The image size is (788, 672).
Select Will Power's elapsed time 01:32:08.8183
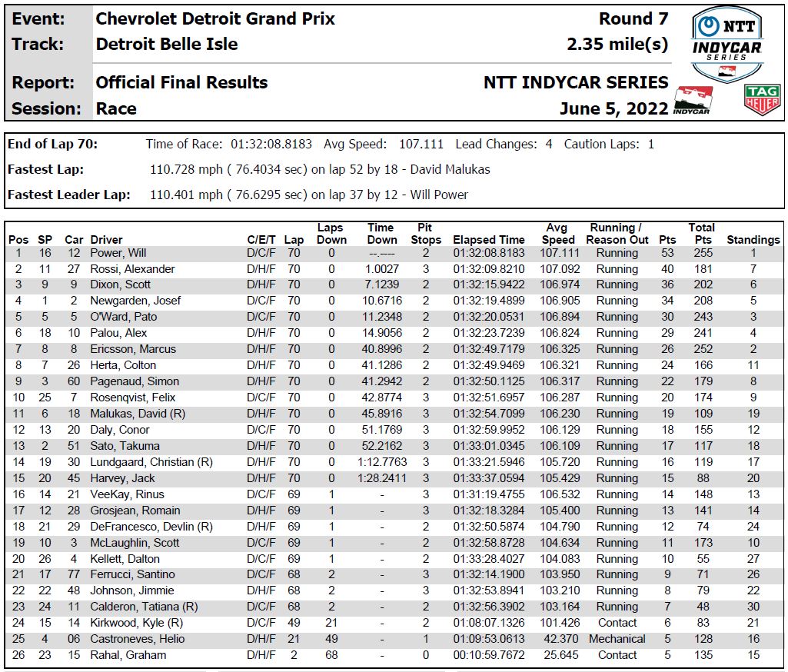[488, 253]
